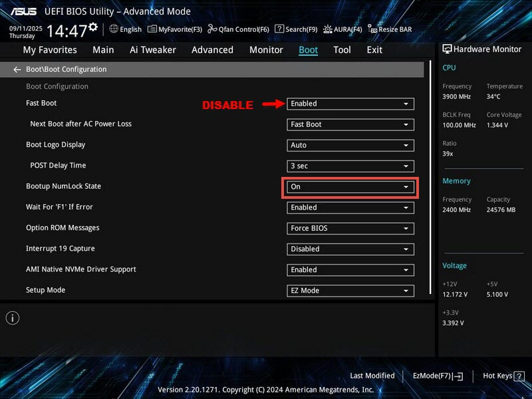Screen dimensions: 532x399
Task: Click the back arrow in Boot Configuration
Action: click(x=17, y=70)
